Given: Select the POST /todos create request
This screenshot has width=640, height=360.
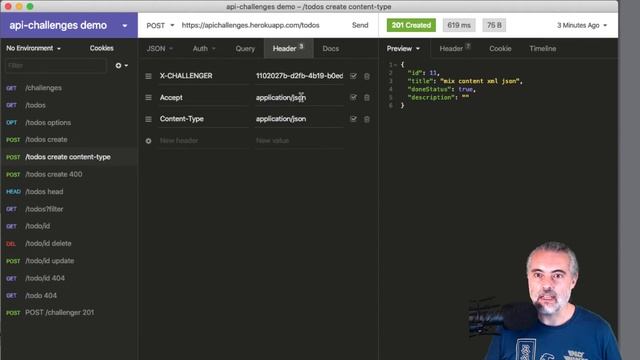Looking at the screenshot, I should tap(69, 140).
